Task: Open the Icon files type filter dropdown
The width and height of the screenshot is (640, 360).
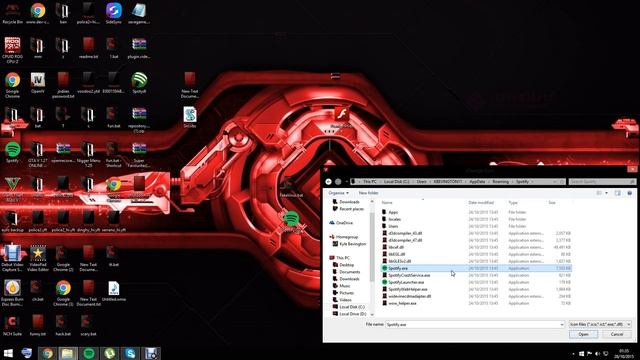Action: [x=600, y=324]
